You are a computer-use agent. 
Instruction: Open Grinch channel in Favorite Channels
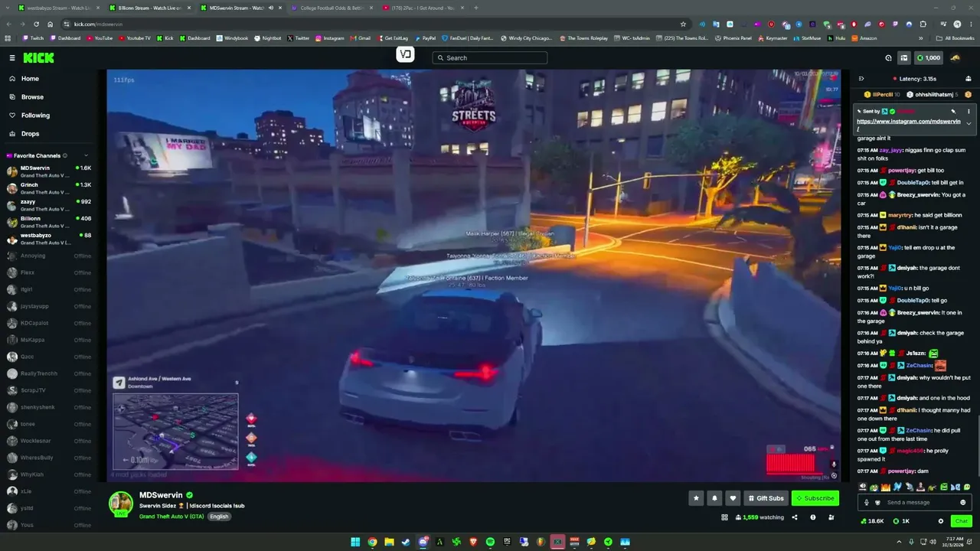click(x=47, y=188)
